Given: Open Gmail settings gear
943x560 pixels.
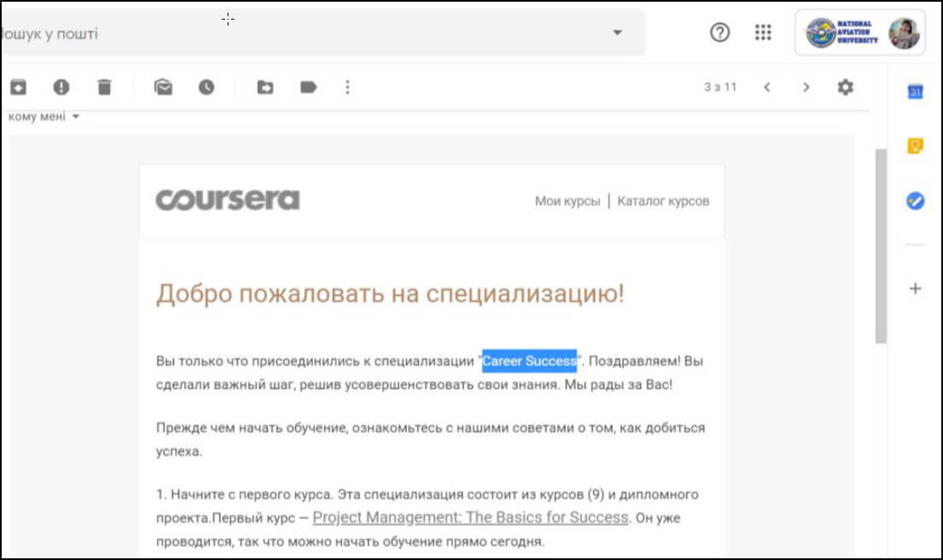Looking at the screenshot, I should pyautogui.click(x=845, y=87).
